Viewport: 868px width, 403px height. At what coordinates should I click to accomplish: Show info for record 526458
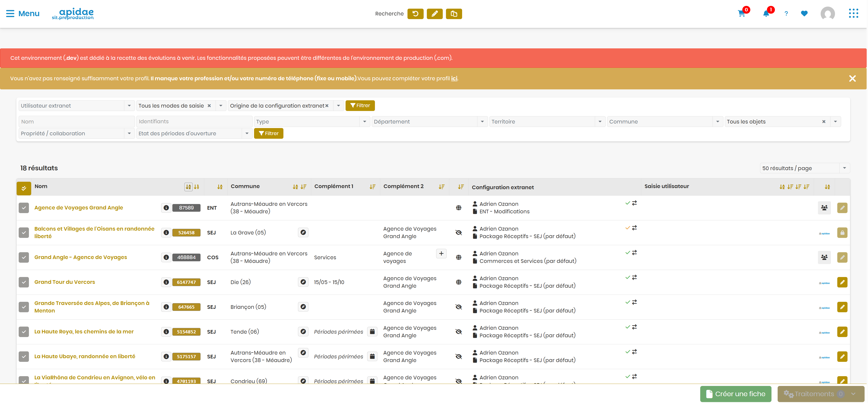[166, 233]
